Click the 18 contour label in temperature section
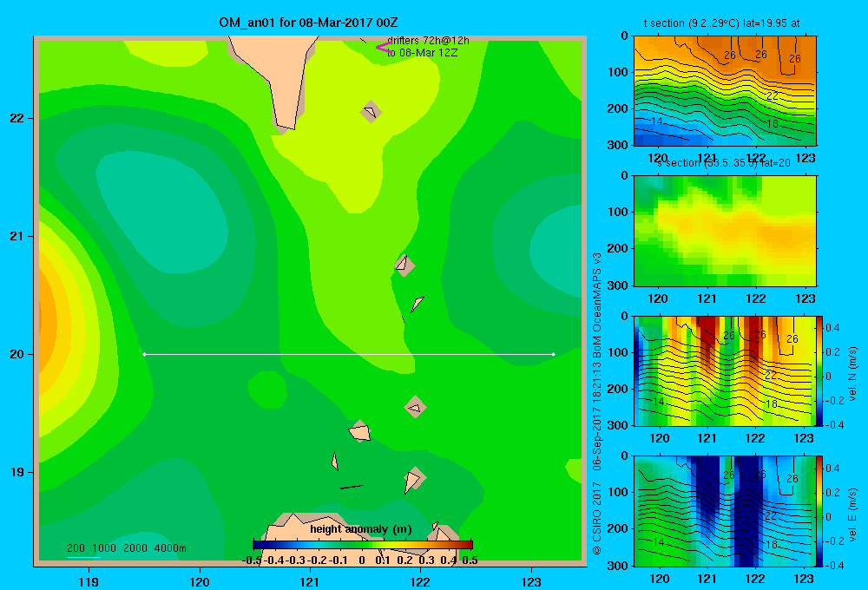This screenshot has width=868, height=590. [x=773, y=123]
